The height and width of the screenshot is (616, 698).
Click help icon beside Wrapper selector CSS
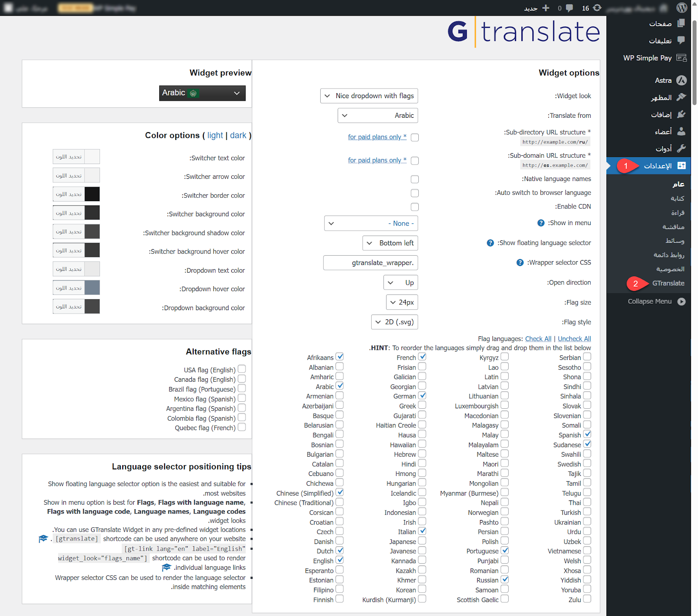[520, 263]
